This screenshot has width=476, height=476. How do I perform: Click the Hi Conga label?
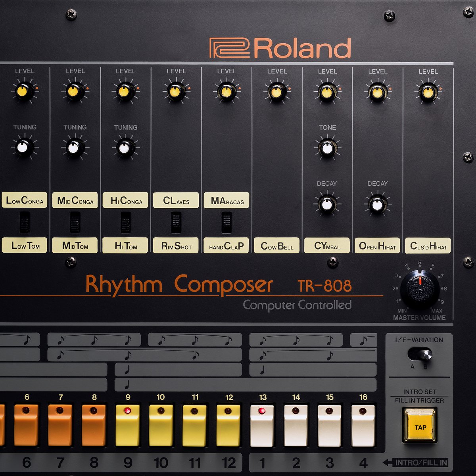pos(125,200)
